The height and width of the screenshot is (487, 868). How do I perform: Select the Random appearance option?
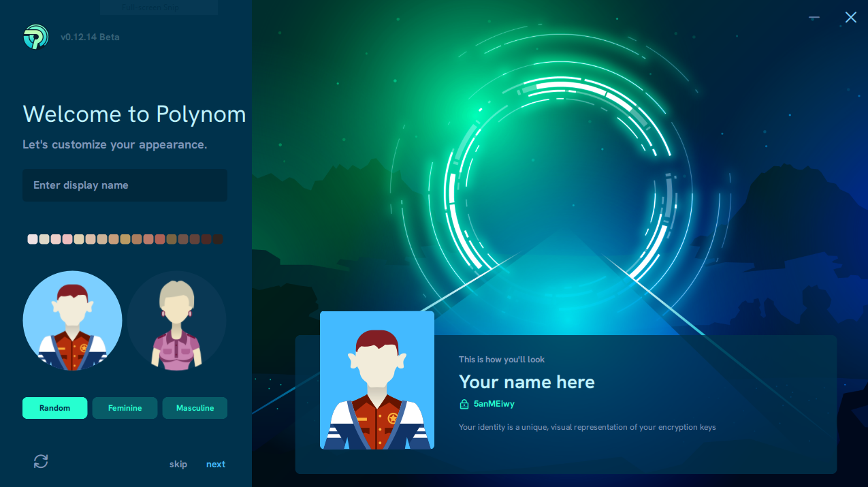tap(54, 408)
